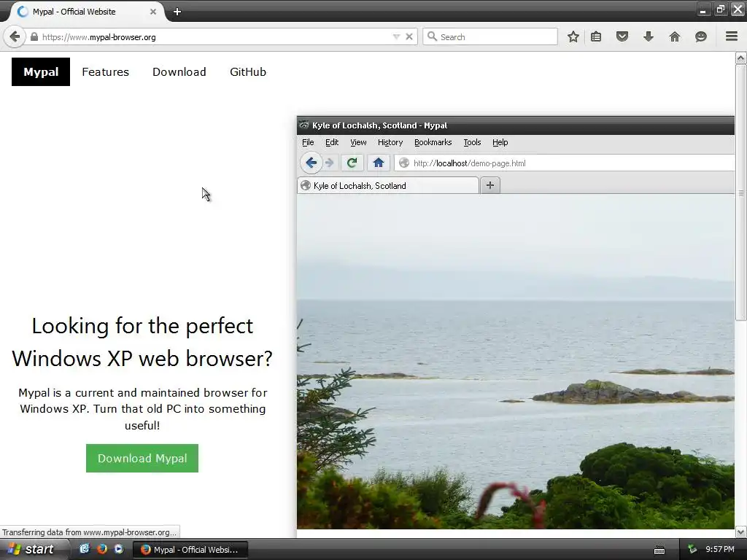Close the Mypal - Official Website tab
The image size is (747, 560).
pyautogui.click(x=153, y=12)
